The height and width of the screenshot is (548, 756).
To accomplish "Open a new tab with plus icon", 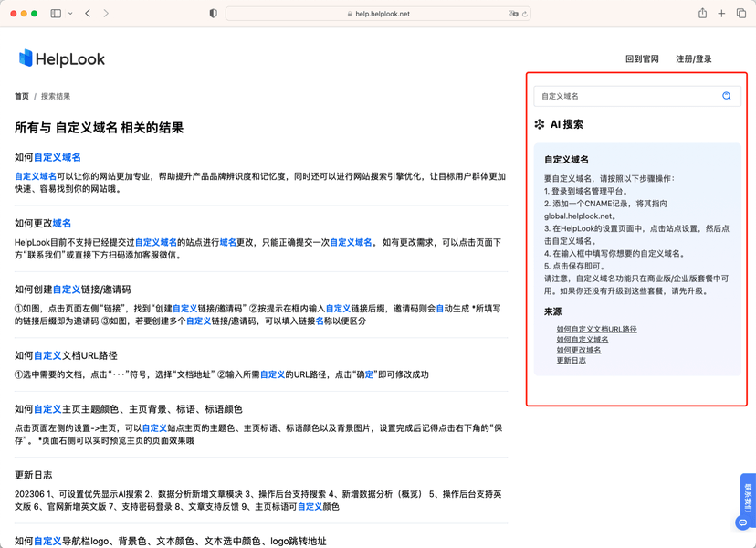I will click(721, 14).
